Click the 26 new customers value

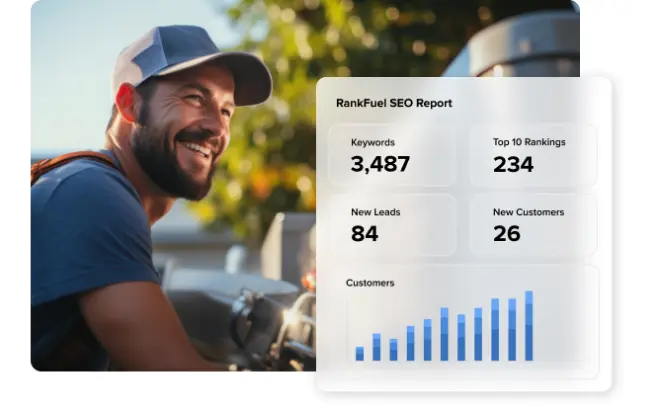(507, 234)
